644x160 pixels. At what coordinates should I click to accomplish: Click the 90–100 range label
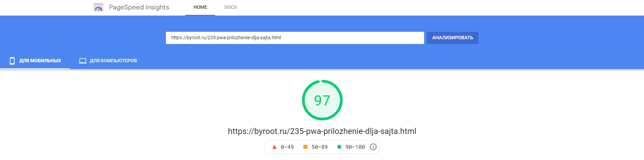[x=355, y=147]
